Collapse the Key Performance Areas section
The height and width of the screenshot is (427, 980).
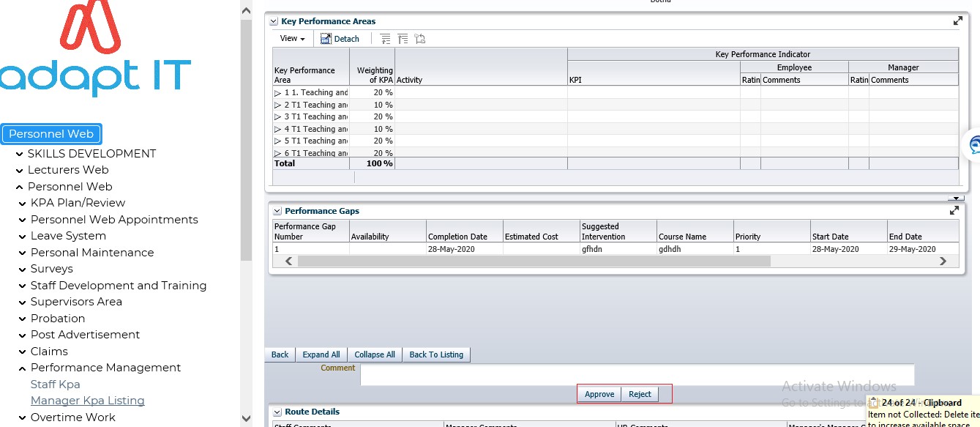click(x=274, y=22)
